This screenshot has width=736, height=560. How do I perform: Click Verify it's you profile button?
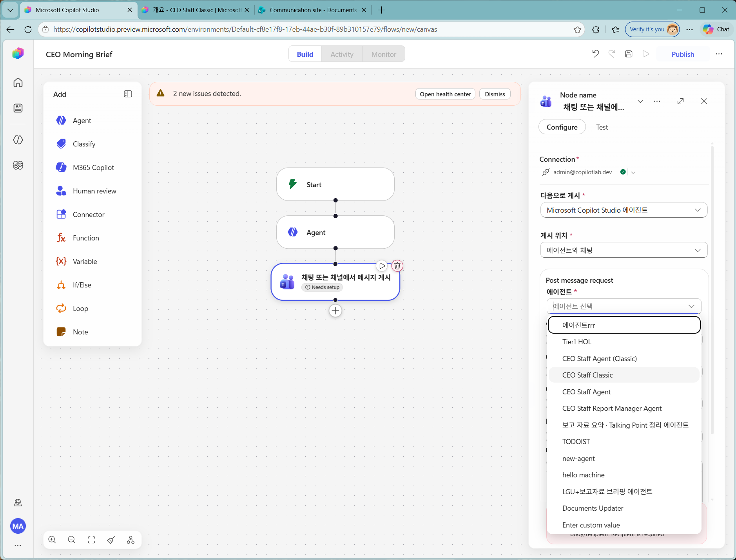click(653, 29)
